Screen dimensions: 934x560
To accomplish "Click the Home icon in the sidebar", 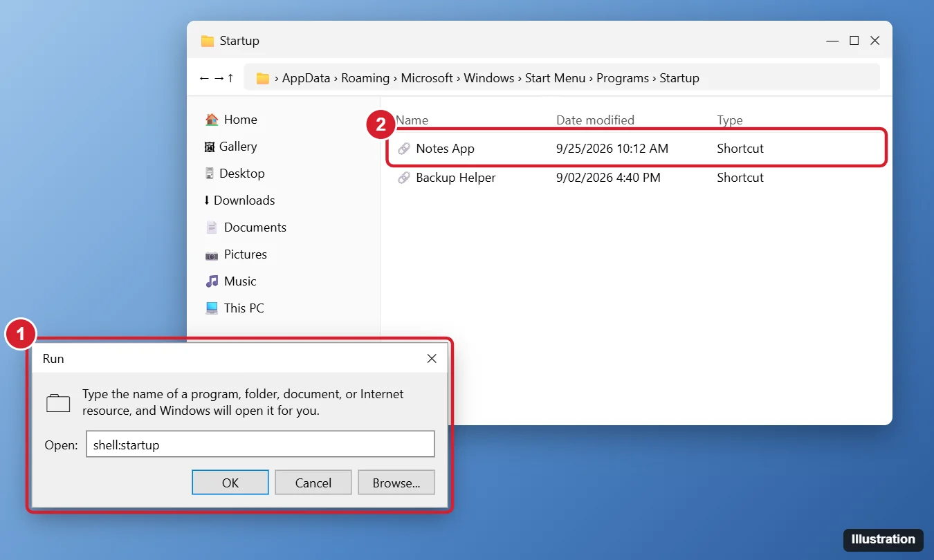I will tap(212, 120).
